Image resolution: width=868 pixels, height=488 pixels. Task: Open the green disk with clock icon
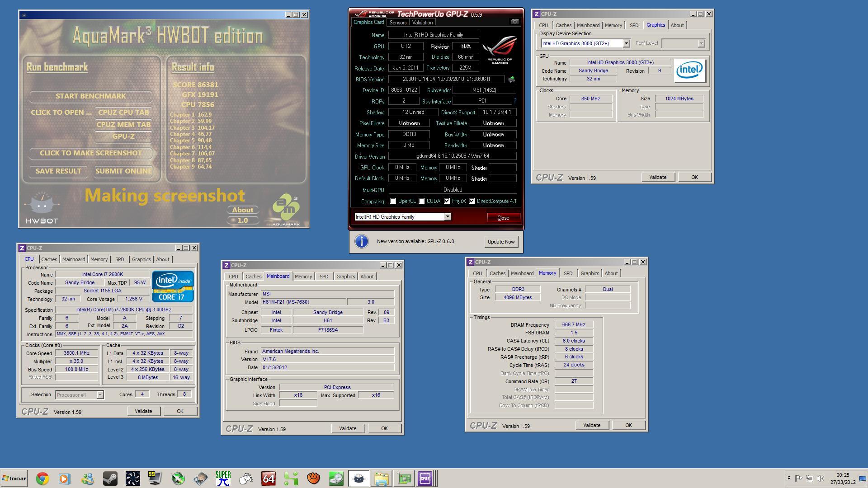pyautogui.click(x=336, y=479)
